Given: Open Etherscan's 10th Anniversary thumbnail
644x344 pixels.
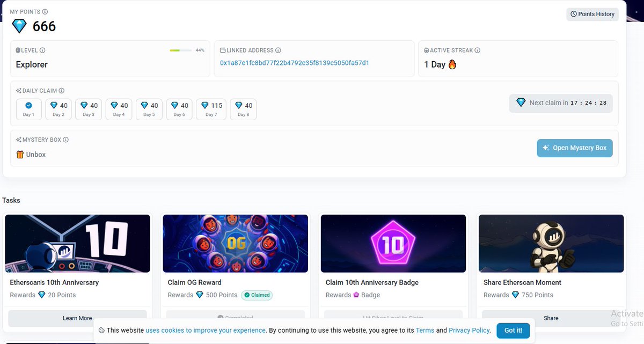Looking at the screenshot, I should [x=77, y=244].
